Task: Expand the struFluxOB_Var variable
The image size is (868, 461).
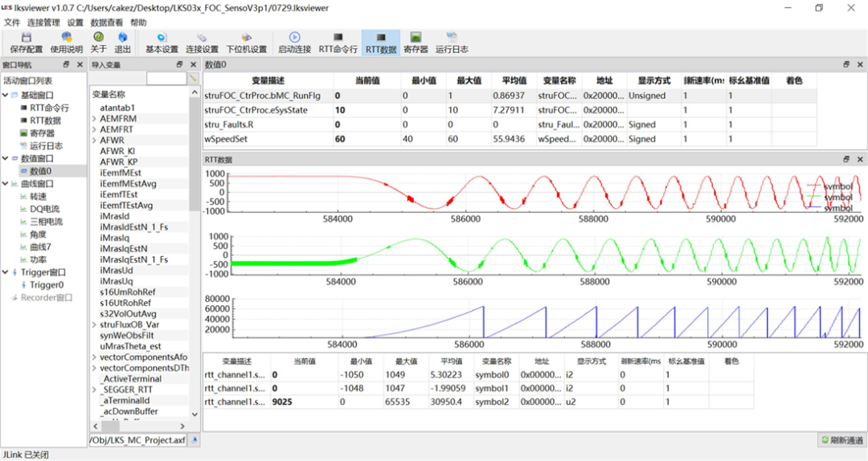Action: [x=94, y=324]
